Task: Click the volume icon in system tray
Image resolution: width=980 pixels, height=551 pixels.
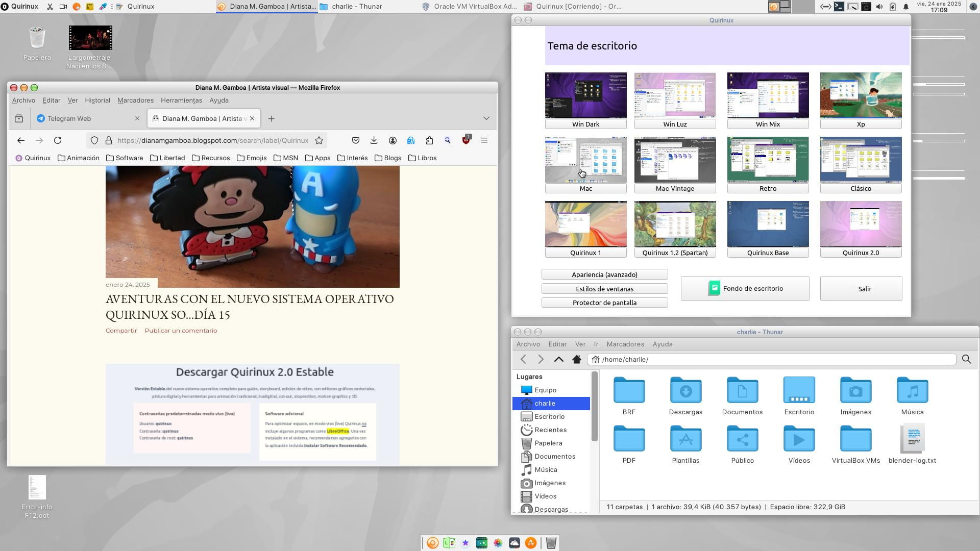Action: click(879, 7)
